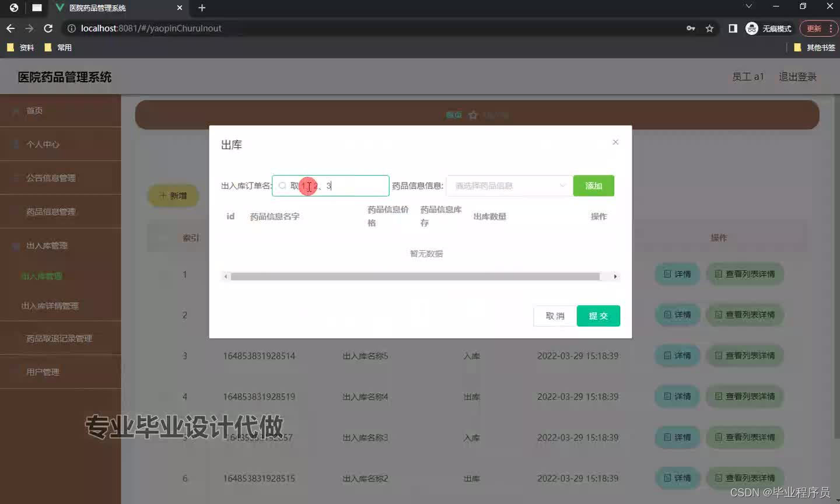Open the 常用 bookmark folder
Image resolution: width=840 pixels, height=504 pixels.
(58, 48)
